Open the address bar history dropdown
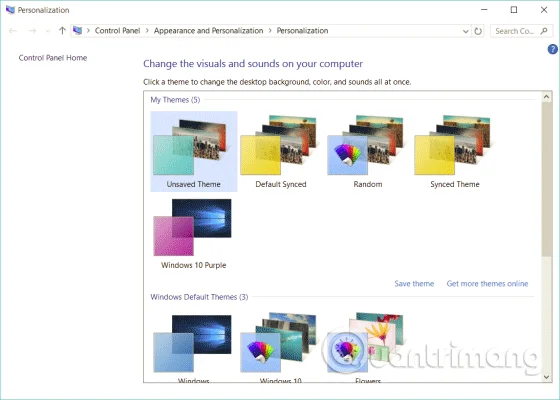 coord(465,31)
